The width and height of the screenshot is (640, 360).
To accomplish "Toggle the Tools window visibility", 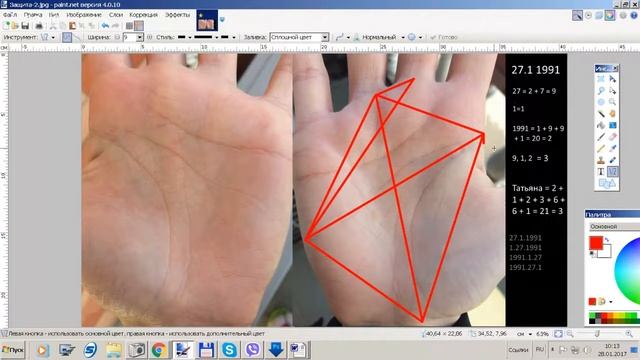I will (x=577, y=16).
